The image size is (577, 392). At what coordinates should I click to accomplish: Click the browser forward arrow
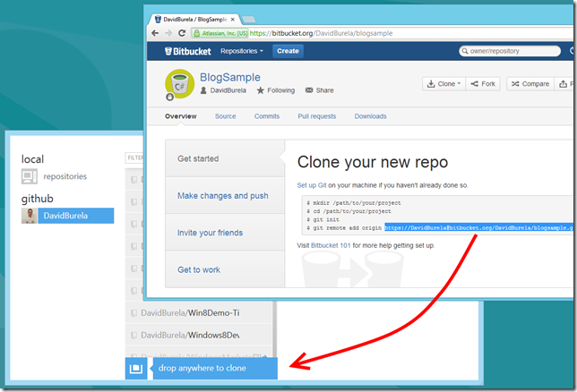[x=168, y=33]
